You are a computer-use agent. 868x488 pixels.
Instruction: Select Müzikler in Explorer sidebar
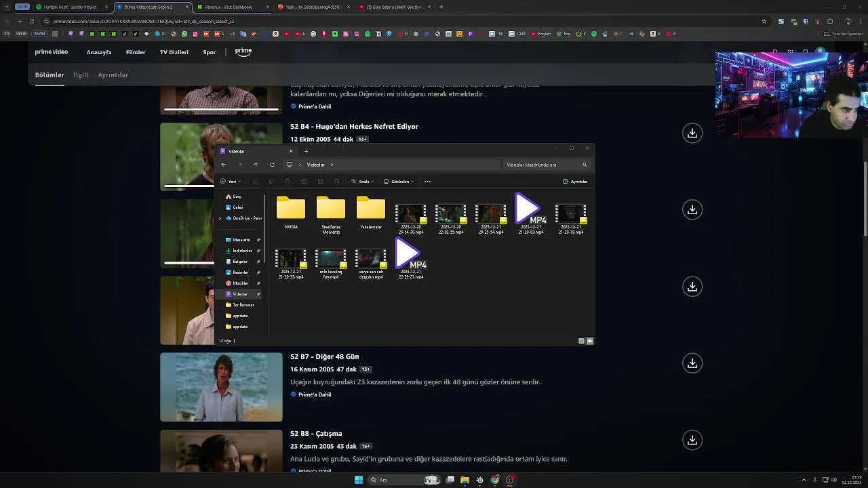tap(241, 283)
